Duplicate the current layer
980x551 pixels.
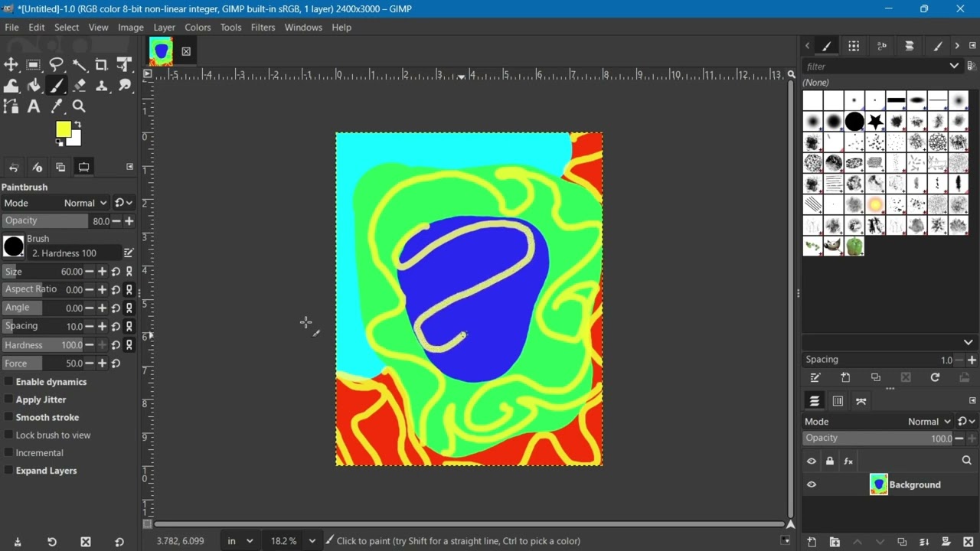click(x=902, y=542)
